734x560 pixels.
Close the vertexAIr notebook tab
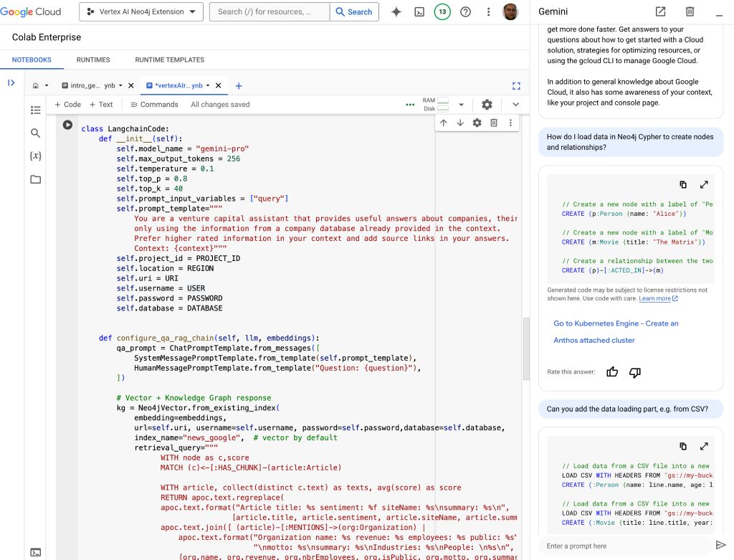pos(218,86)
